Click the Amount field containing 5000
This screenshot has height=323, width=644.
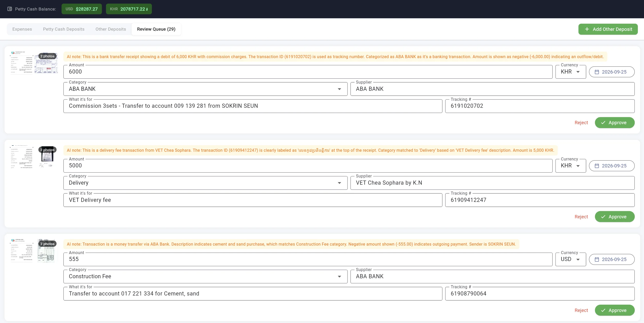tap(308, 166)
